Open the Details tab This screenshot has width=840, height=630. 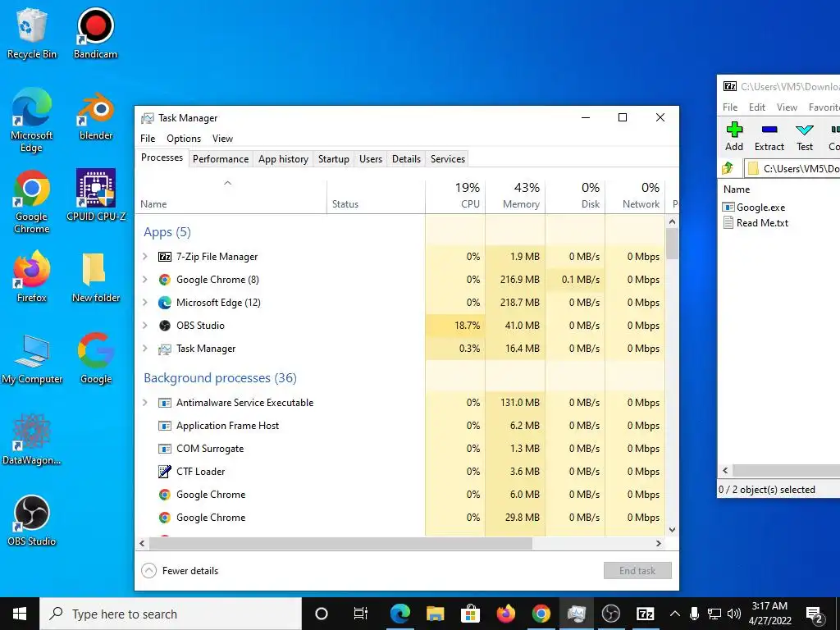tap(406, 159)
